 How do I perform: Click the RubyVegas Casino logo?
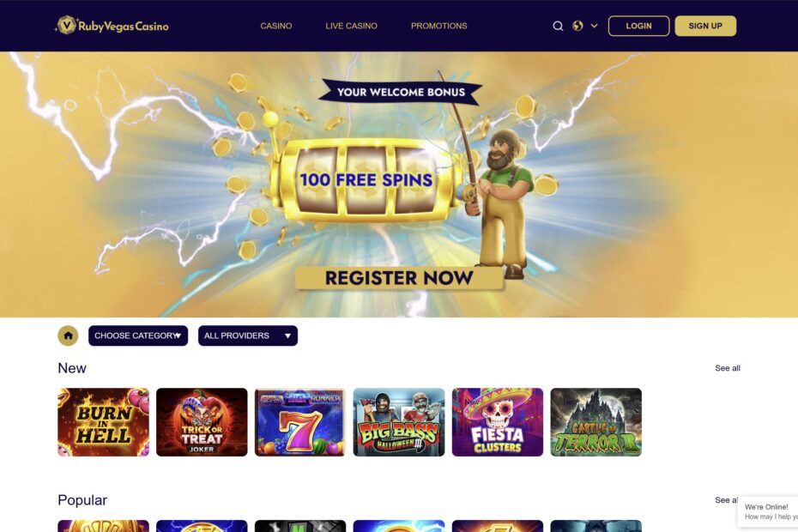[x=112, y=26]
